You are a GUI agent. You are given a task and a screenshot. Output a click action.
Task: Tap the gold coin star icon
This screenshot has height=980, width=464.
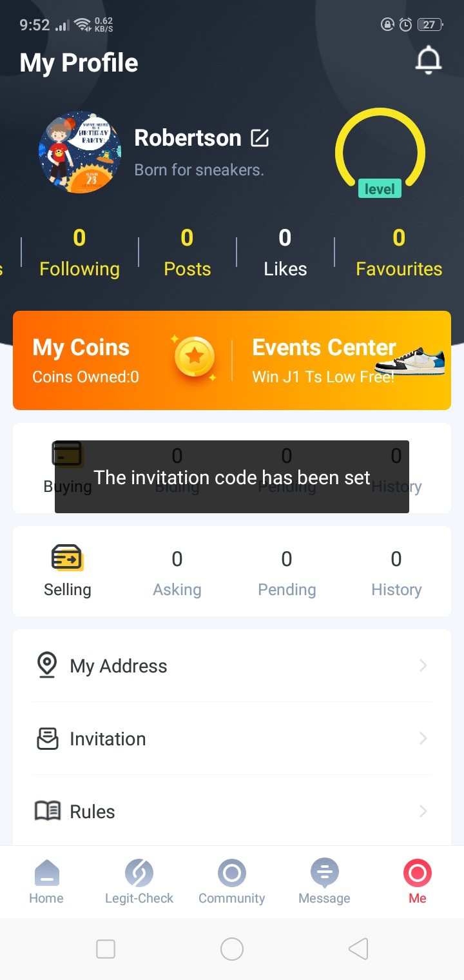pos(194,357)
